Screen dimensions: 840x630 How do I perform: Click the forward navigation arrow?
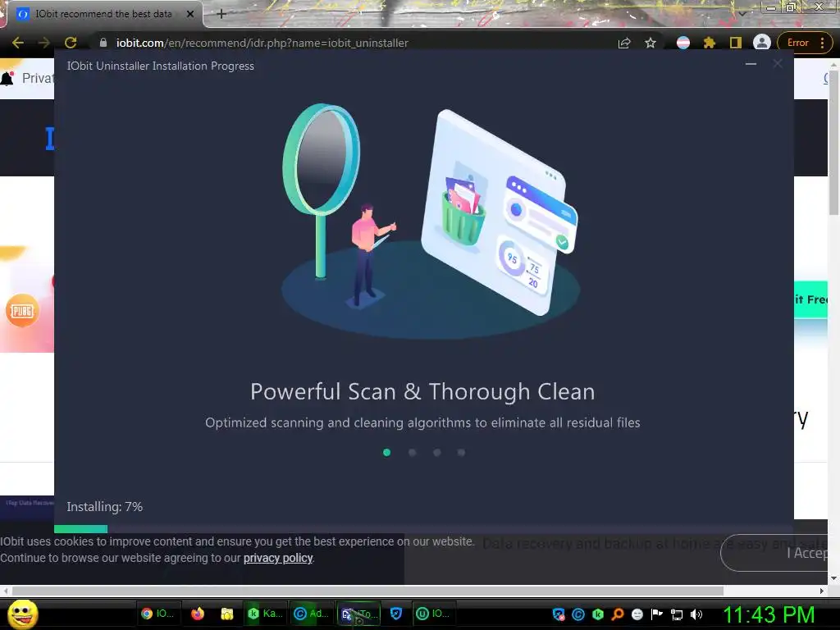coord(44,43)
